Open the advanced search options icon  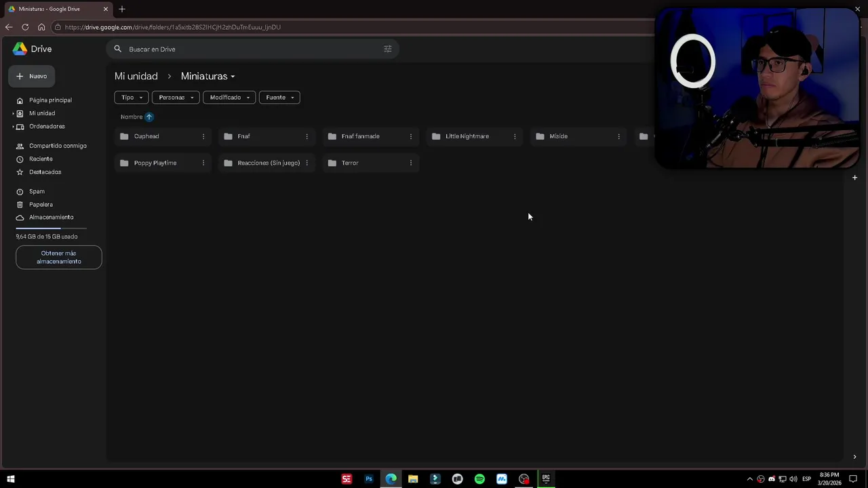388,49
